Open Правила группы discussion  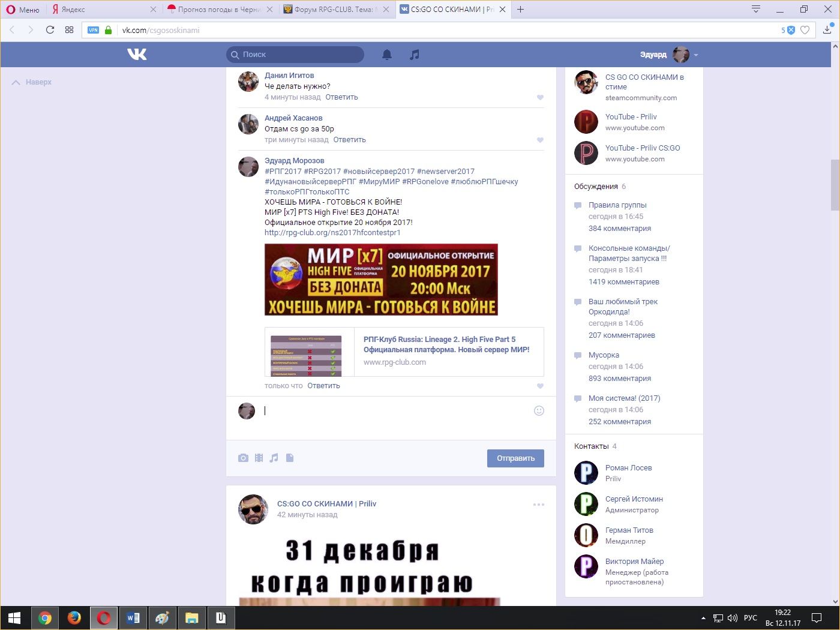click(617, 205)
